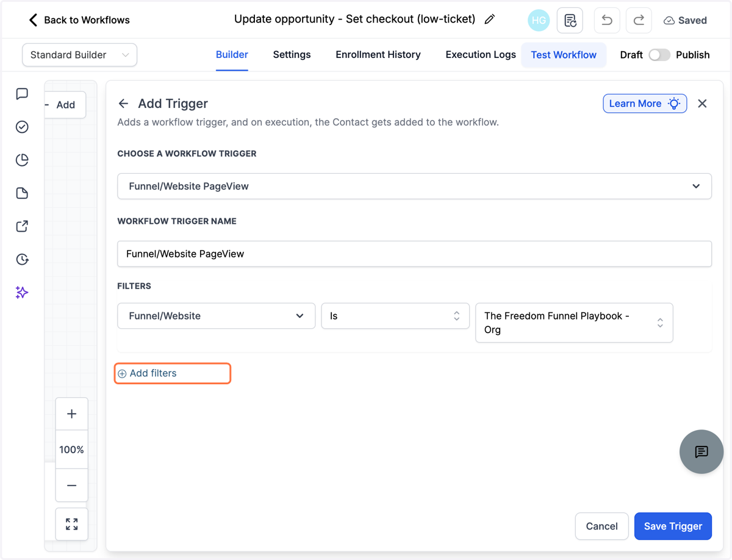This screenshot has height=560, width=732.
Task: Open the floating chat widget
Action: coord(701,451)
